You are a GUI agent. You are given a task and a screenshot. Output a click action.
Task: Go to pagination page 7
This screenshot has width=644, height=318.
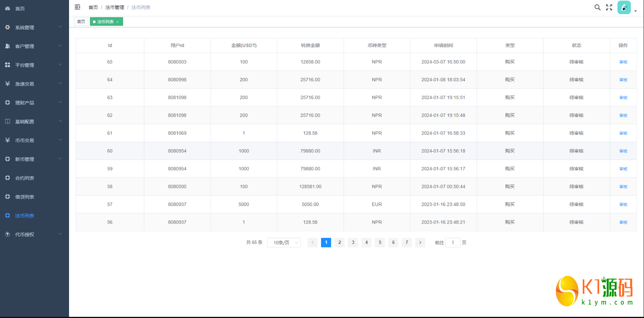pyautogui.click(x=407, y=242)
